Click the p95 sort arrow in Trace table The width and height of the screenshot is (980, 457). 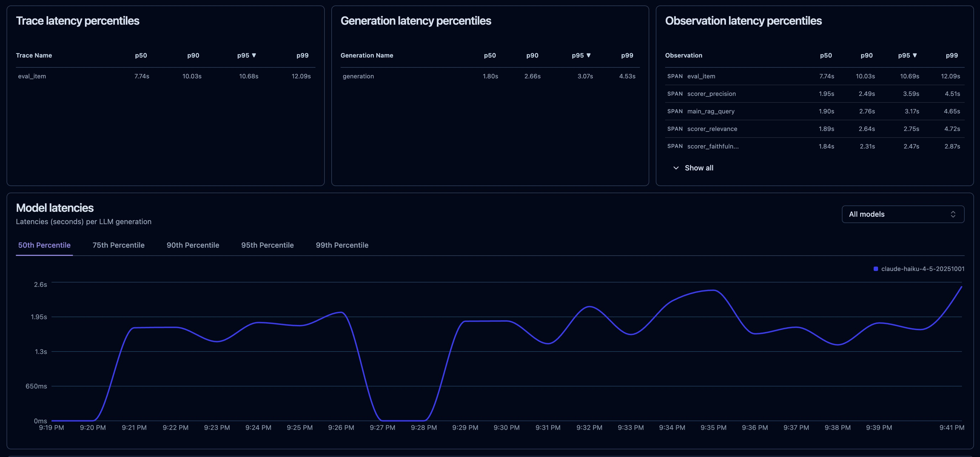[254, 56]
